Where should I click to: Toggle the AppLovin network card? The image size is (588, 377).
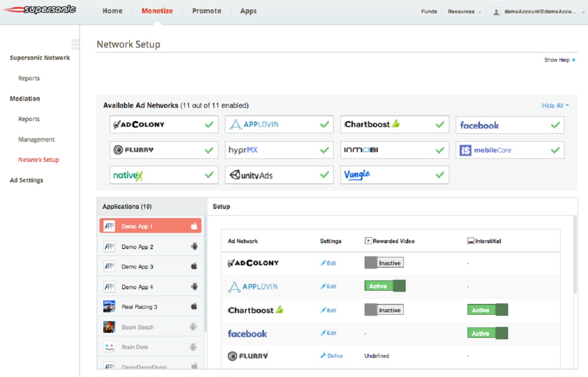[x=279, y=125]
